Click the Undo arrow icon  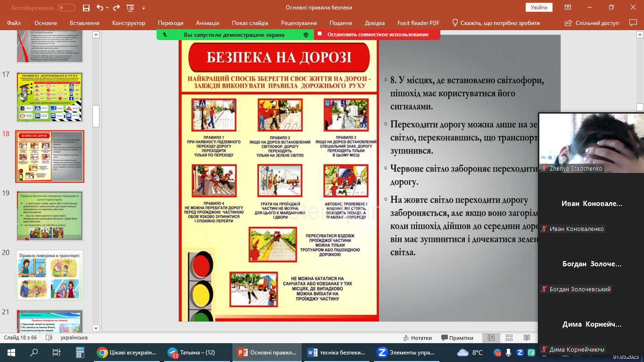[99, 8]
